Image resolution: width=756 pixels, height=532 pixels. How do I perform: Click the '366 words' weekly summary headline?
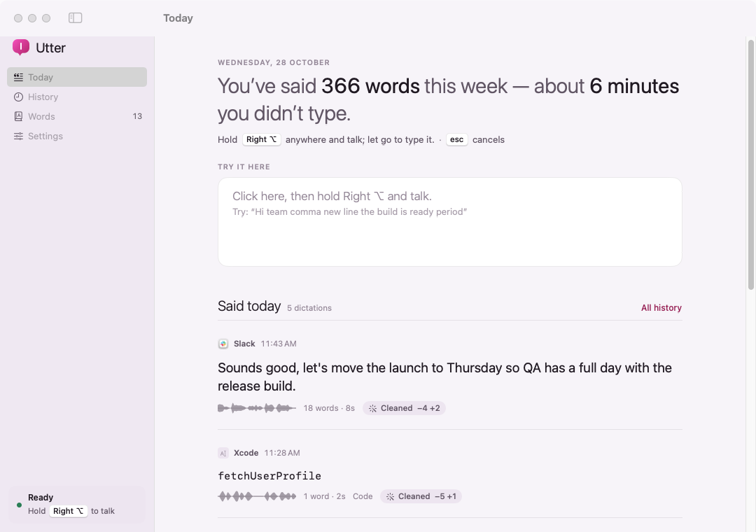(x=370, y=86)
